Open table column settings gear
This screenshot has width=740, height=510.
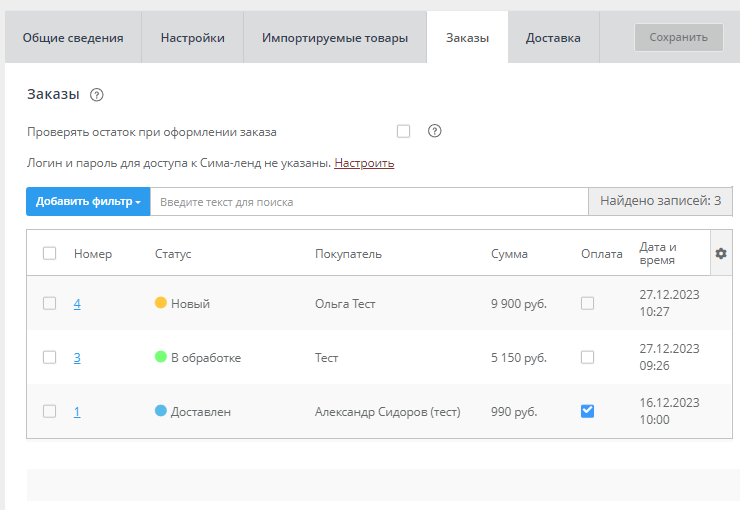[x=721, y=254]
